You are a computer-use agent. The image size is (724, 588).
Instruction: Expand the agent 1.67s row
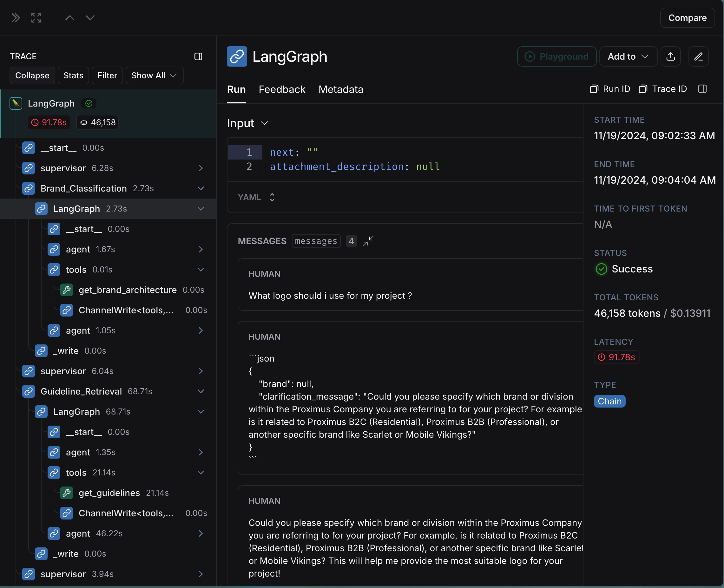click(201, 249)
